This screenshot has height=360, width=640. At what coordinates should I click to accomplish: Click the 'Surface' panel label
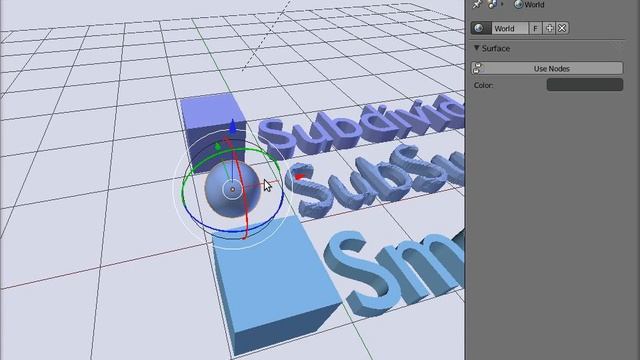[x=496, y=48]
